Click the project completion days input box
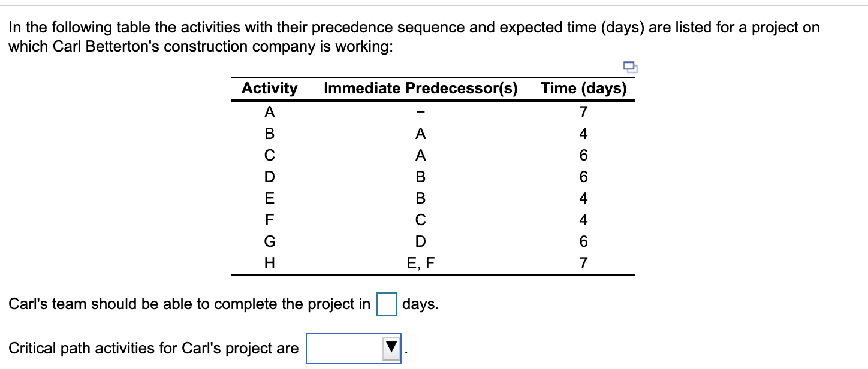 [x=387, y=304]
